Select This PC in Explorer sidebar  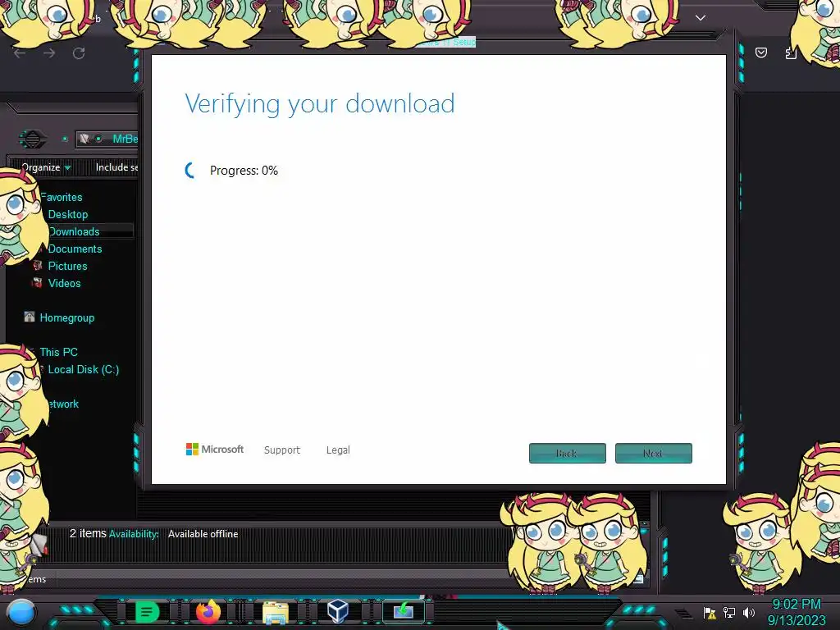coord(58,352)
